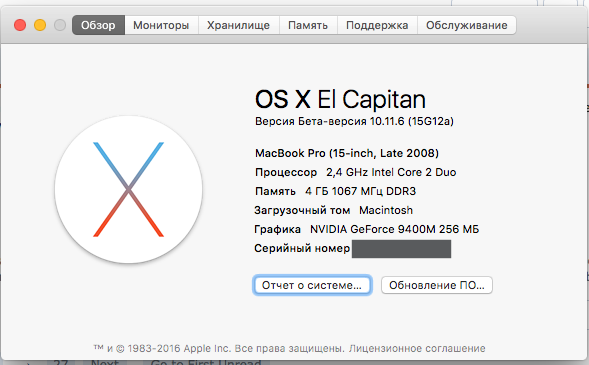Open the Поддержка tab
The height and width of the screenshot is (365, 589).
click(x=377, y=25)
